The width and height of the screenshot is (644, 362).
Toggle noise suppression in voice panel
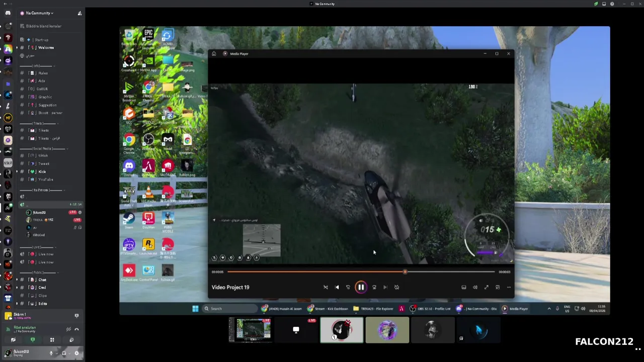point(68,329)
